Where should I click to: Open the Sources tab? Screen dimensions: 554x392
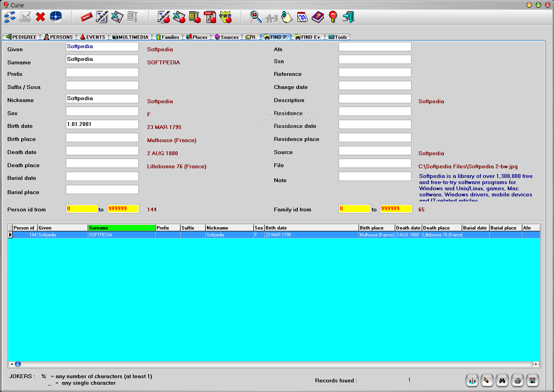click(227, 37)
